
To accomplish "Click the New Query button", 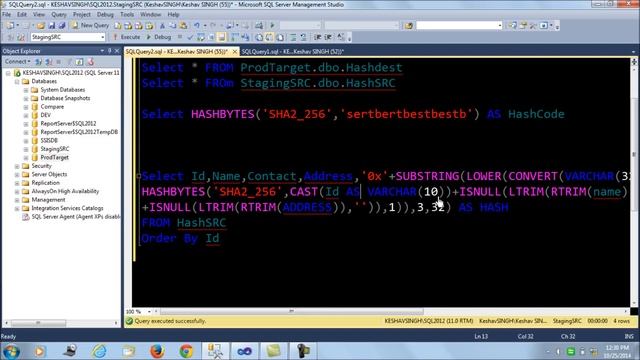I will point(90,26).
